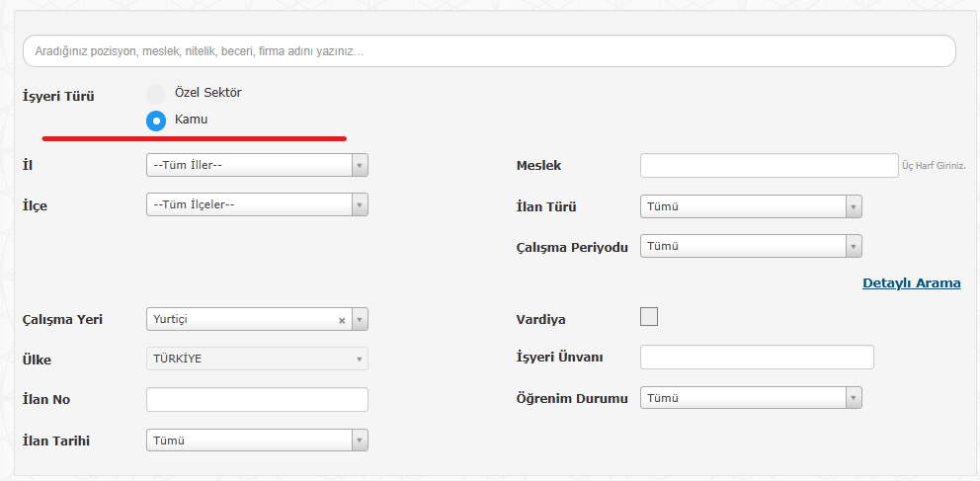Focus the Meslek input field
The image size is (980, 481).
point(769,165)
